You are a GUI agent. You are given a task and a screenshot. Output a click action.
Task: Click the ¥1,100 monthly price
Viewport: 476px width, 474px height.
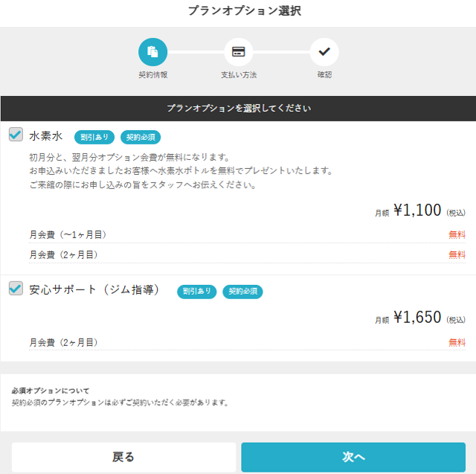pos(417,211)
